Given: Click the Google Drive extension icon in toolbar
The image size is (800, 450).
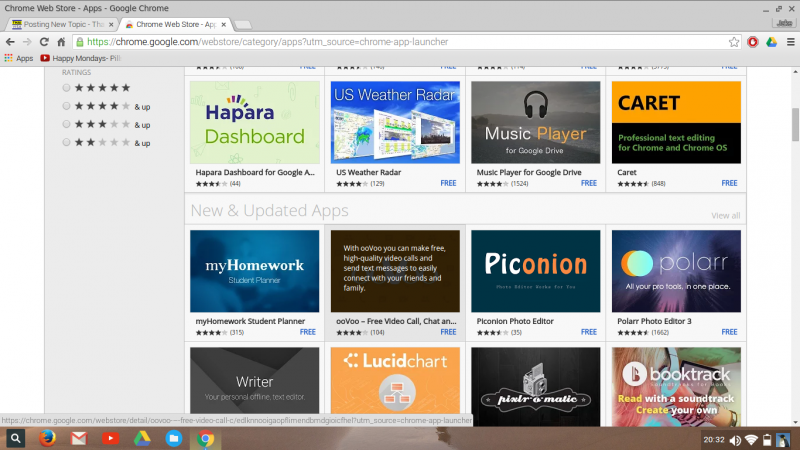Looking at the screenshot, I should (x=771, y=42).
